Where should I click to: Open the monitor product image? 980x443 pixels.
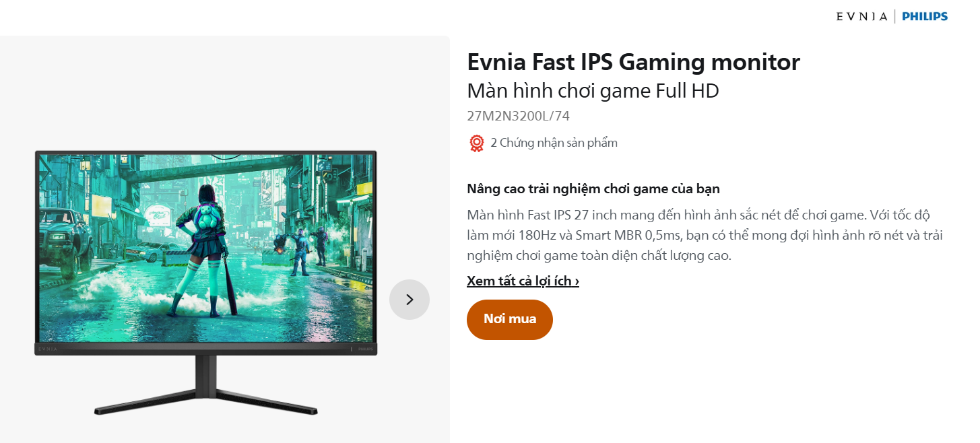[206, 283]
